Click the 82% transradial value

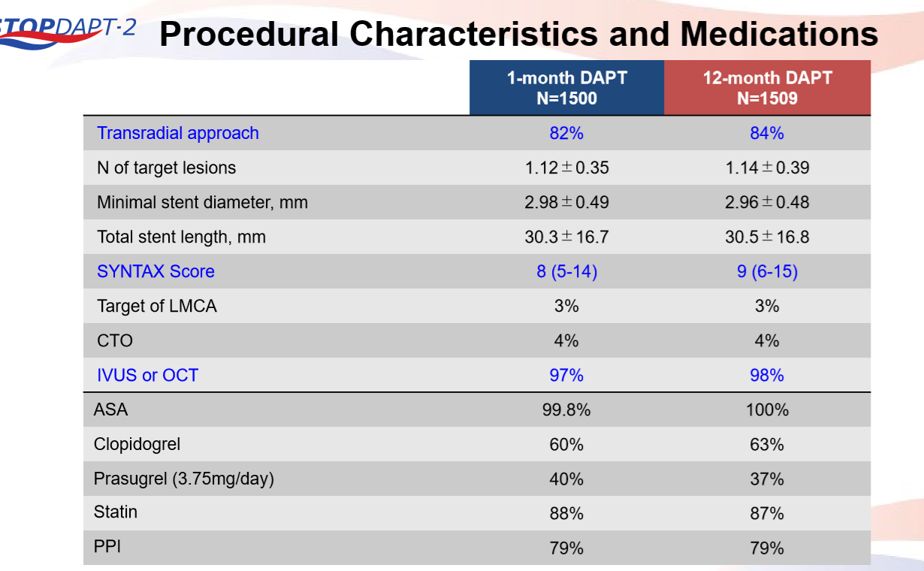[x=566, y=133]
